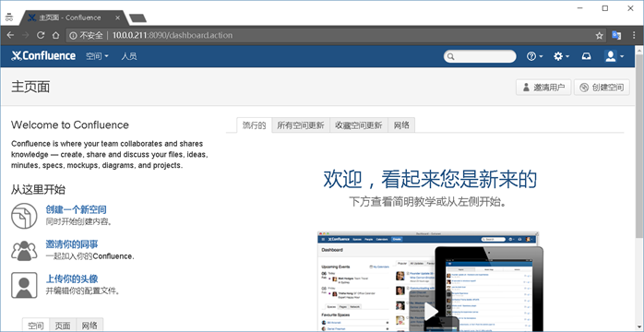This screenshot has width=644, height=332.
Task: Click the address bar URL
Action: point(173,35)
